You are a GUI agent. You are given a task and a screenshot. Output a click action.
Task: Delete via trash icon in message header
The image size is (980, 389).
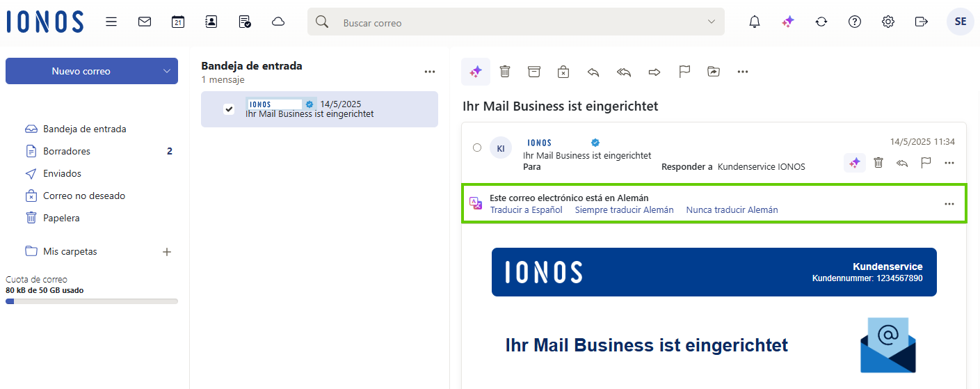pyautogui.click(x=878, y=163)
